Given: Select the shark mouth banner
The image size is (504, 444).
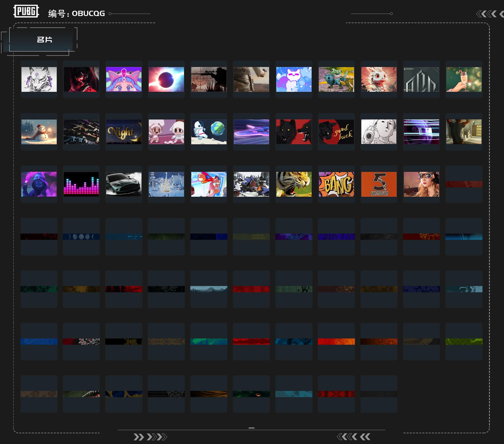Looking at the screenshot, I should 81,394.
